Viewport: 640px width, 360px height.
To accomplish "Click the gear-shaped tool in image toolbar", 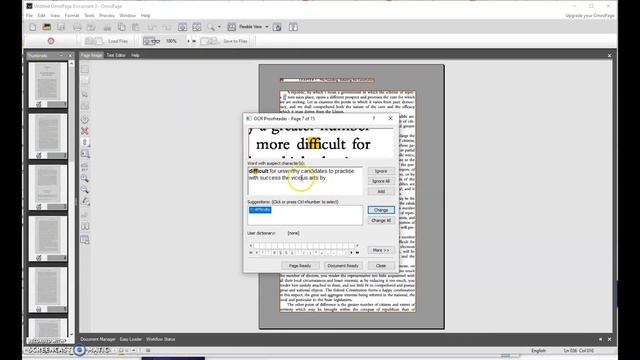I will click(84, 119).
